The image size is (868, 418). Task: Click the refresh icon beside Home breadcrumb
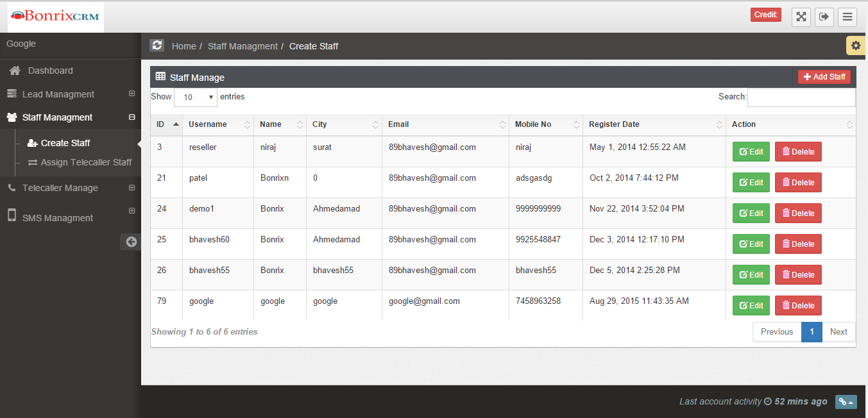pyautogui.click(x=157, y=46)
